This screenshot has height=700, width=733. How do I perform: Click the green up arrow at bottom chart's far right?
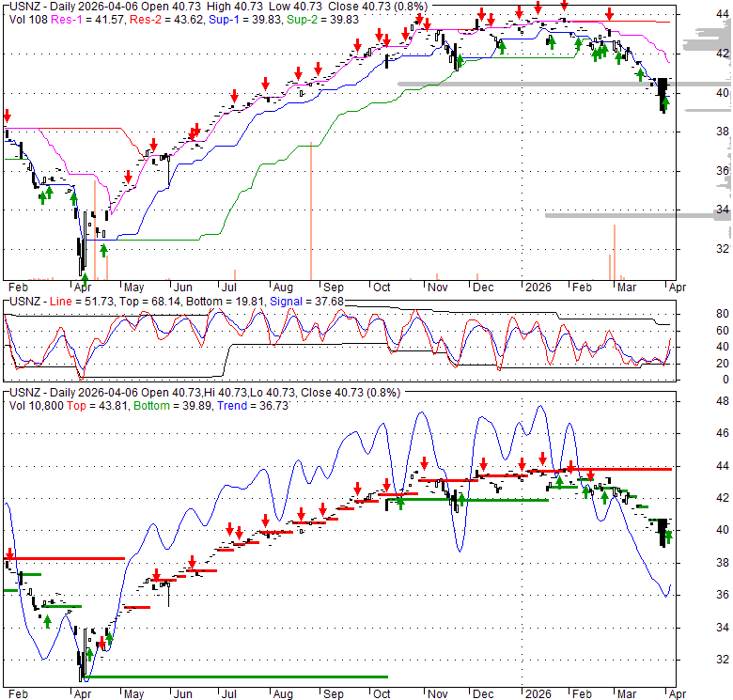[667, 537]
